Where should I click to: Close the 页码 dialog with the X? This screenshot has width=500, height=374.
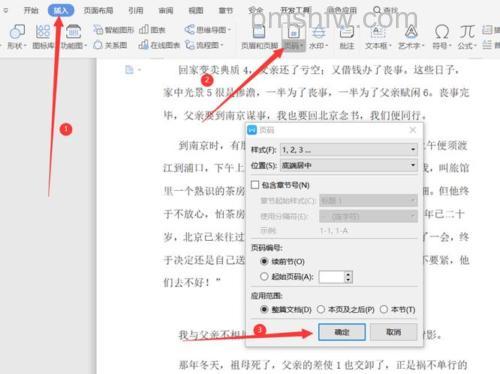(413, 130)
